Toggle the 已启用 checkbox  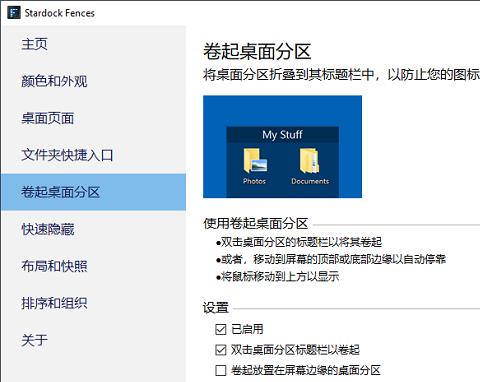(221, 329)
